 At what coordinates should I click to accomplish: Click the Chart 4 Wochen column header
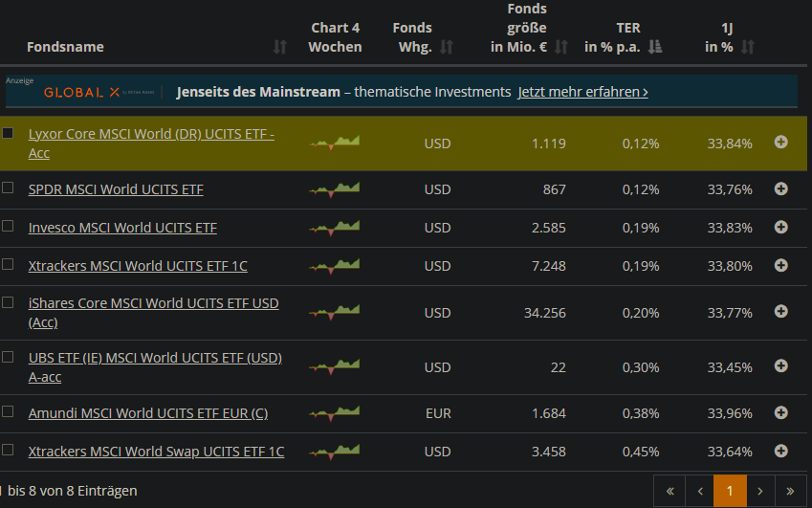tap(335, 37)
